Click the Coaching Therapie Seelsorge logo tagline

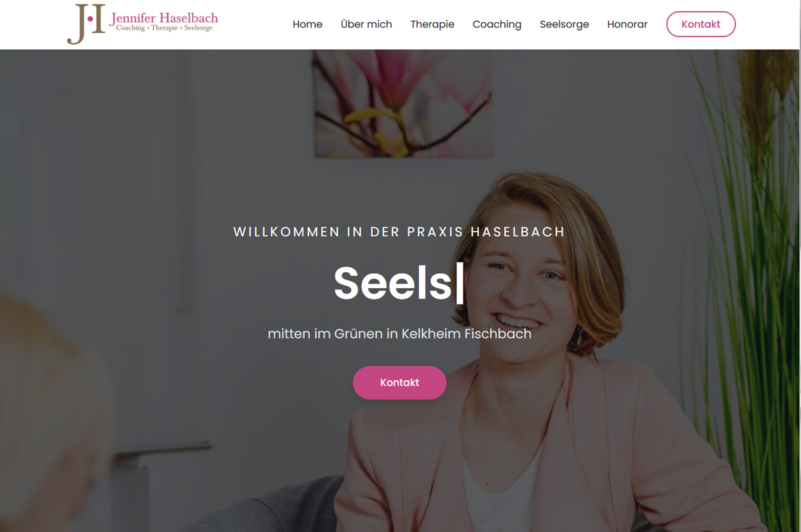[x=164, y=28]
